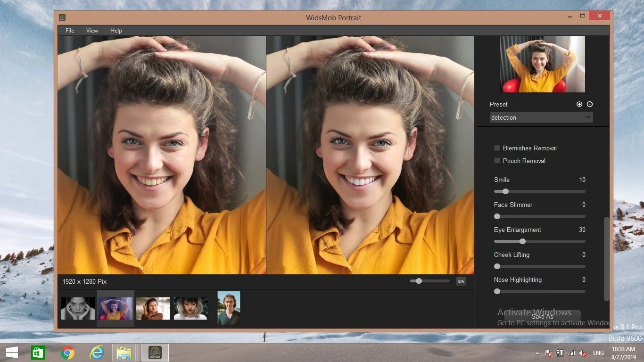Enable the Pouch Removal checkbox
The image size is (644, 362).
(x=497, y=160)
